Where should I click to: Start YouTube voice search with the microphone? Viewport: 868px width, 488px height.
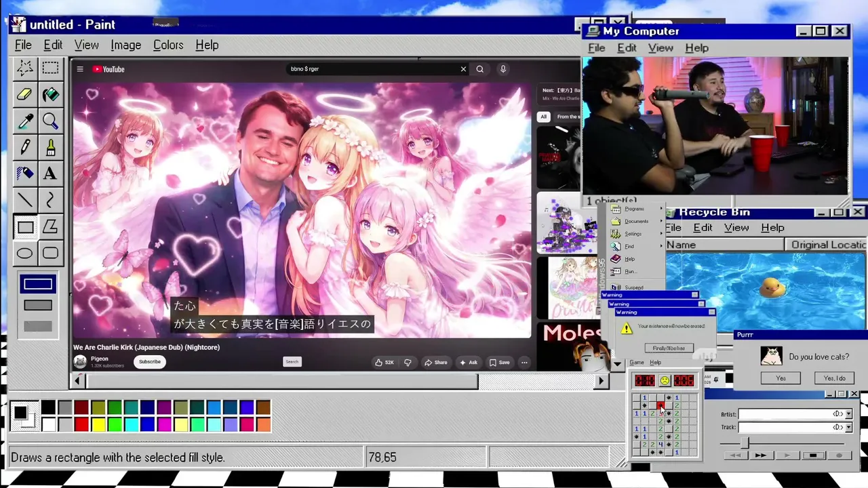503,69
